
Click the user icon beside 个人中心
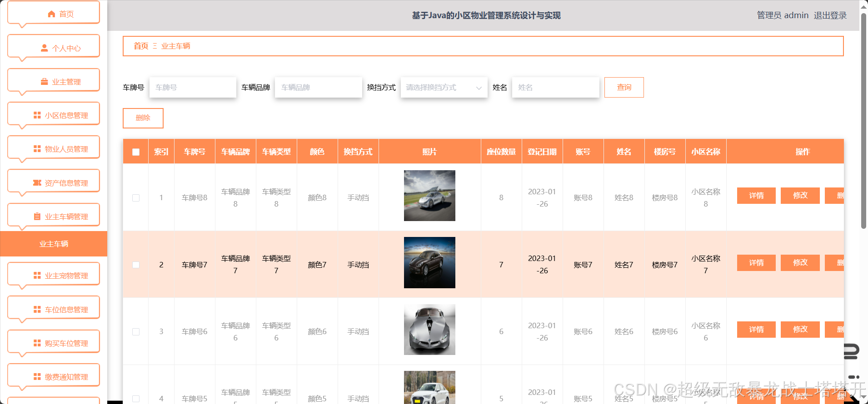(45, 48)
